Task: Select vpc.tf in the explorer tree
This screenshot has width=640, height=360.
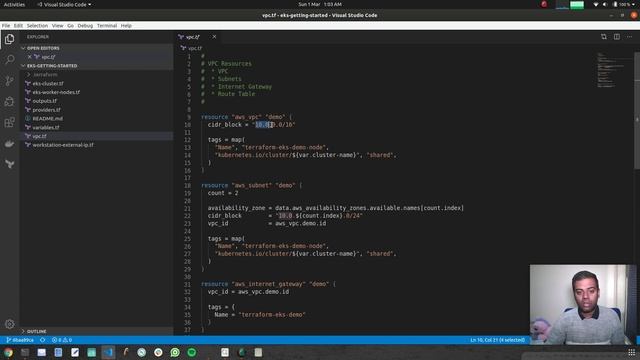Action: point(97,136)
